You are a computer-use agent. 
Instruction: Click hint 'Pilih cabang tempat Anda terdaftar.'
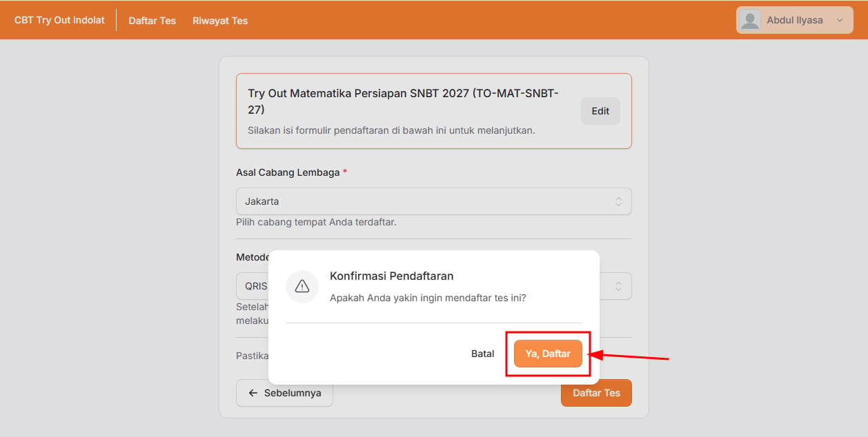[x=316, y=222]
